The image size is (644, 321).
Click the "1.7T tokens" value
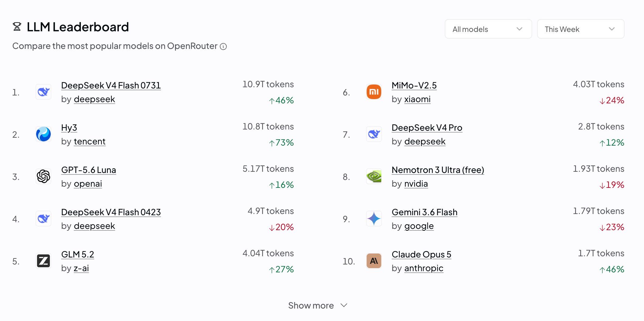pos(601,253)
